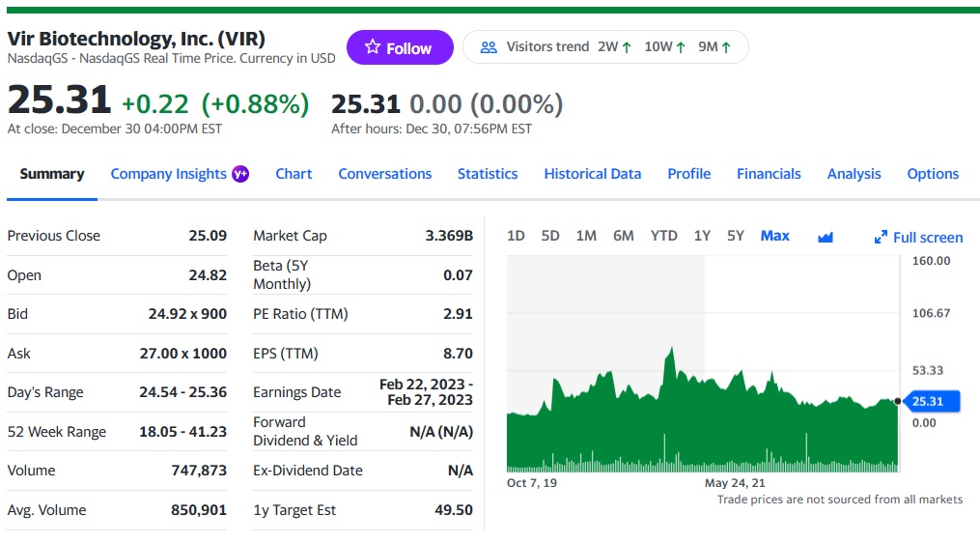
Task: Click the Company Insights premium badge icon
Action: click(x=241, y=174)
